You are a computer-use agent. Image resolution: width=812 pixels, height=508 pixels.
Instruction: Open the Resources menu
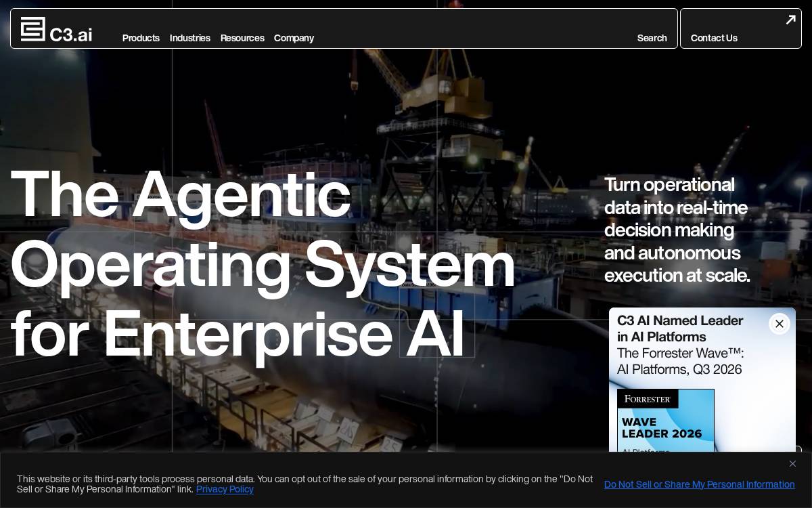(242, 38)
